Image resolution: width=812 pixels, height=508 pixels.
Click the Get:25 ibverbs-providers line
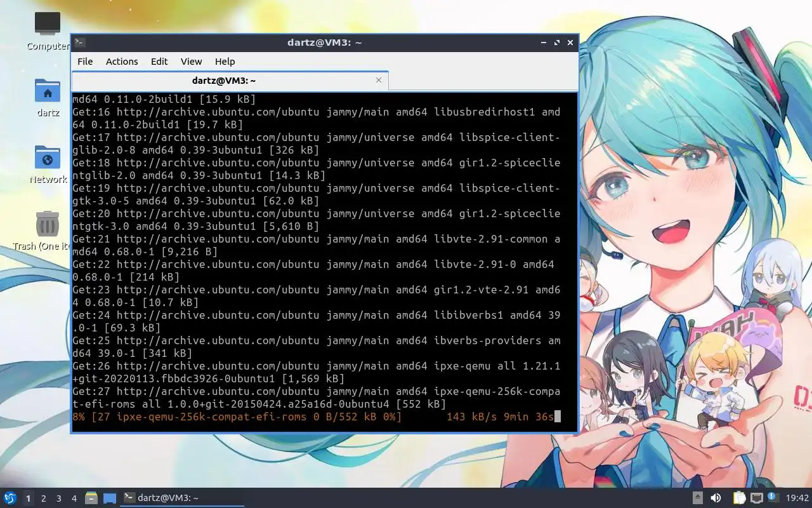(x=317, y=347)
